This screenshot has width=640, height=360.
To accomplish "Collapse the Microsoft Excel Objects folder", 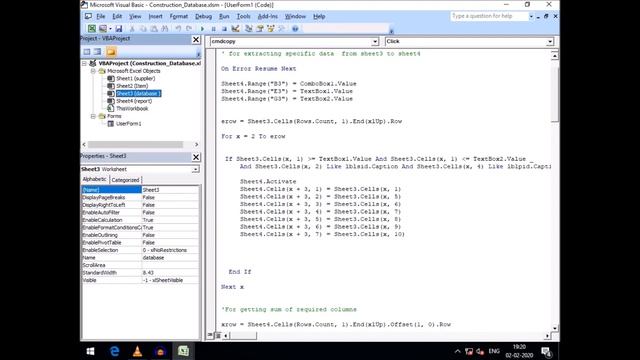I will coord(93,71).
